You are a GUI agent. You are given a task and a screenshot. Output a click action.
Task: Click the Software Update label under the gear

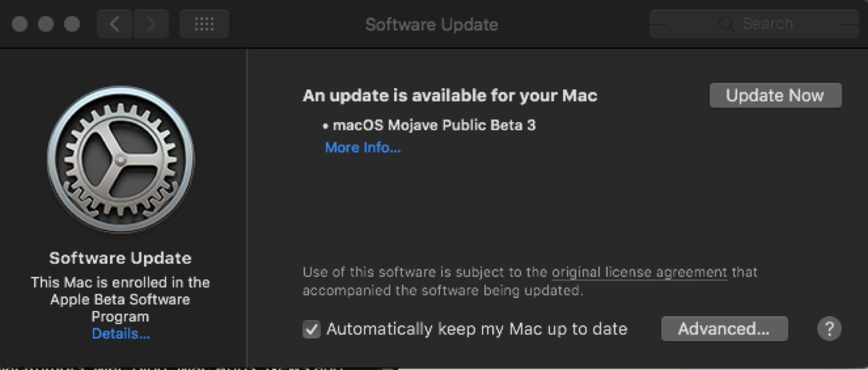tap(121, 258)
